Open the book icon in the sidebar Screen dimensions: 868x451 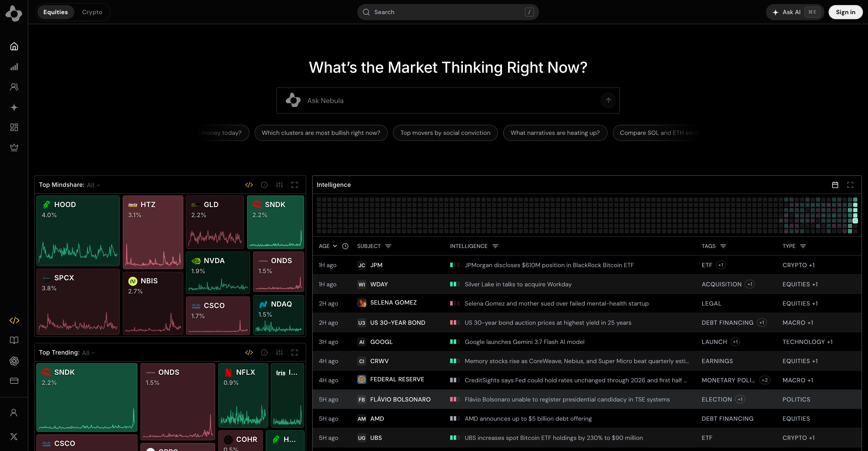[x=14, y=340]
